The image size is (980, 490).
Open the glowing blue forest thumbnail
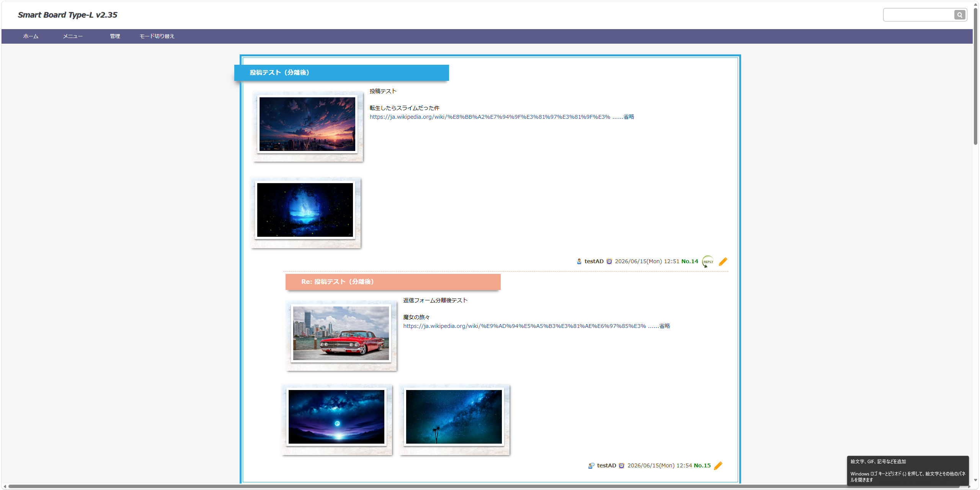point(305,210)
